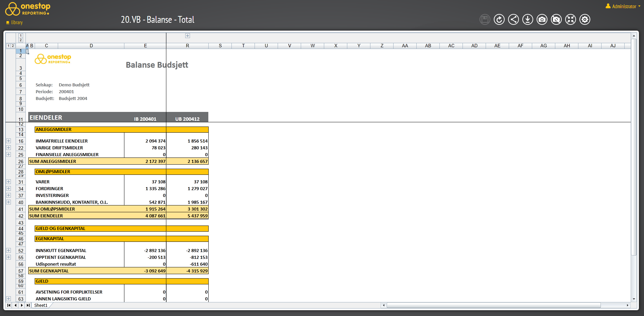Click the Budsjett 2004 value

click(x=73, y=99)
